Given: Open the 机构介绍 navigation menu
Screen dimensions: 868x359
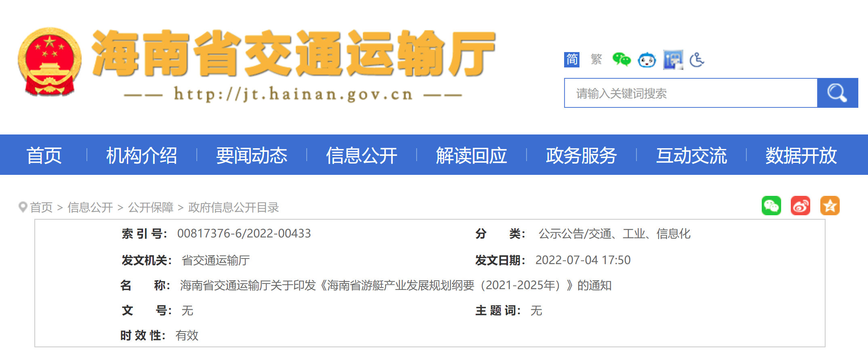Looking at the screenshot, I should pos(141,155).
